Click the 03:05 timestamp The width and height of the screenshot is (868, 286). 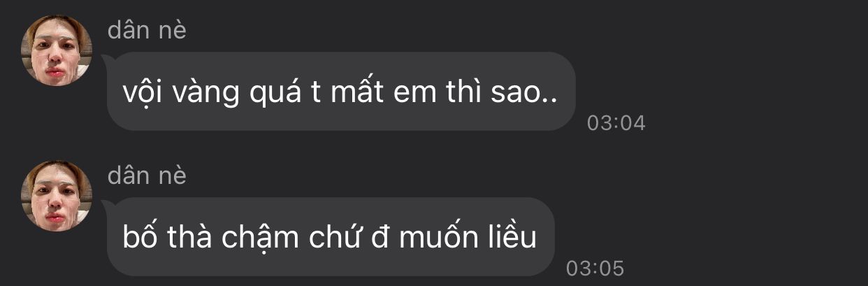(595, 269)
